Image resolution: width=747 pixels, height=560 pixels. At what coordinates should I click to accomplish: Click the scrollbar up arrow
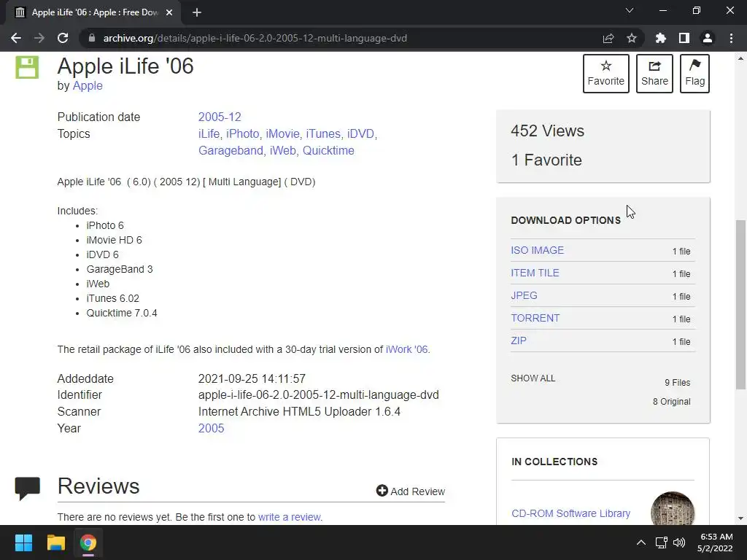[x=740, y=58]
